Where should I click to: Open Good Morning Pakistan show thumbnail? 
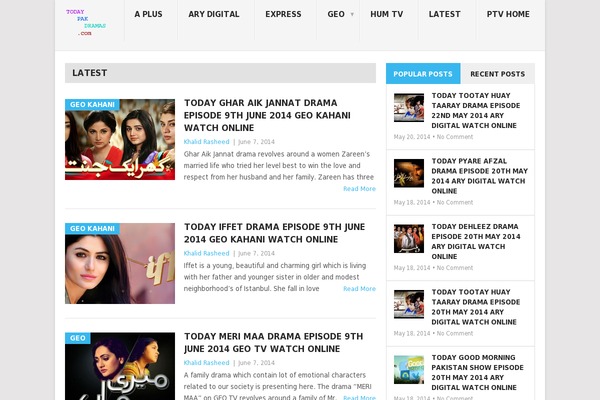pos(409,370)
